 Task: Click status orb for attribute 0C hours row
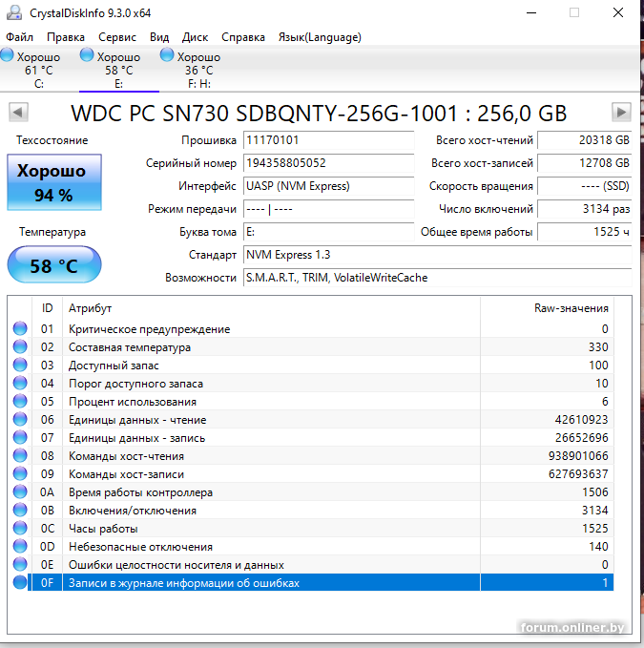(20, 529)
